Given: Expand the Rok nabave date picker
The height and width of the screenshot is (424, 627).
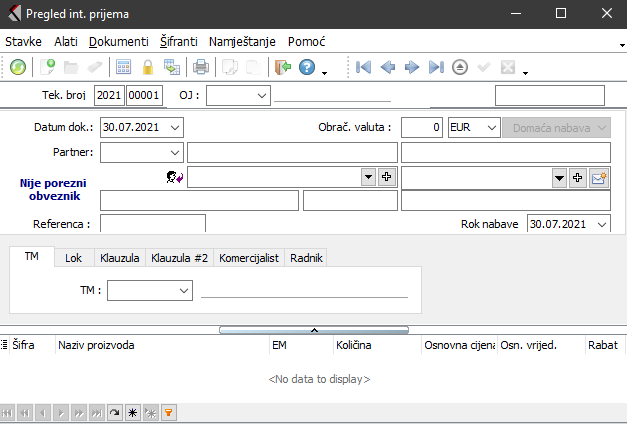Looking at the screenshot, I should point(601,224).
